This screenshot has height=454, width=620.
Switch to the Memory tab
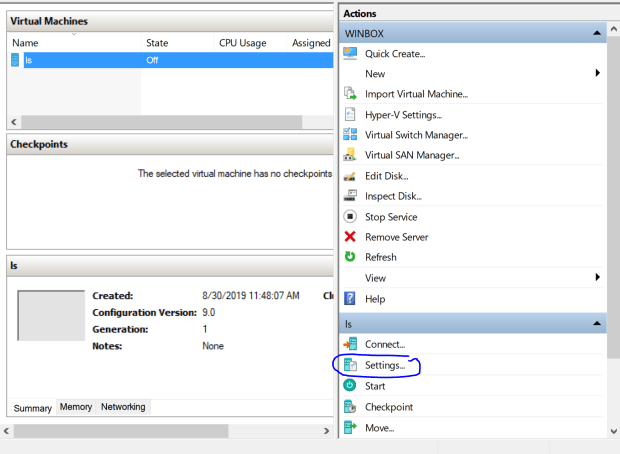[76, 407]
